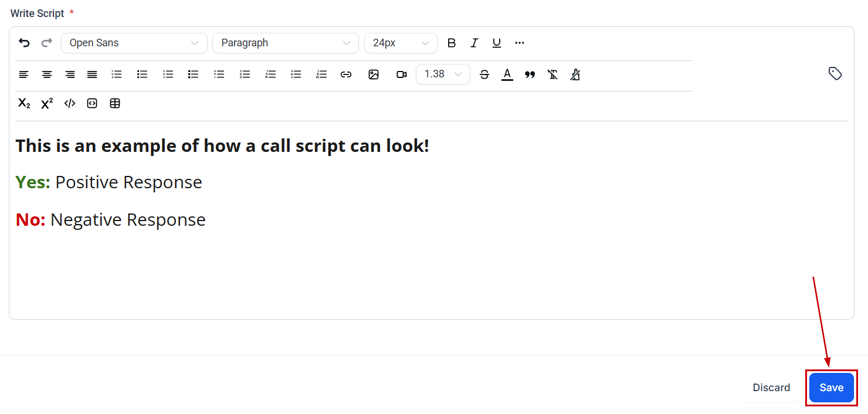Clear text formatting
The width and height of the screenshot is (868, 414).
[552, 74]
